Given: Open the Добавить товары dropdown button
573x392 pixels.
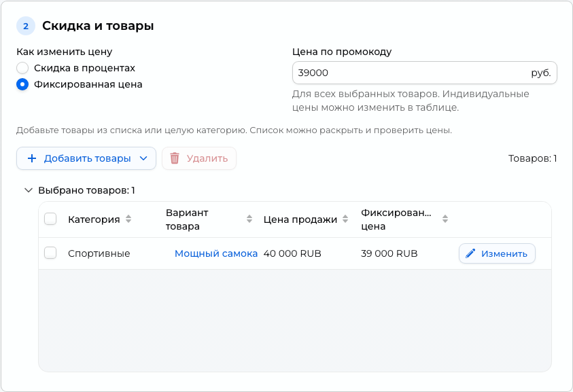Looking at the screenshot, I should [86, 158].
